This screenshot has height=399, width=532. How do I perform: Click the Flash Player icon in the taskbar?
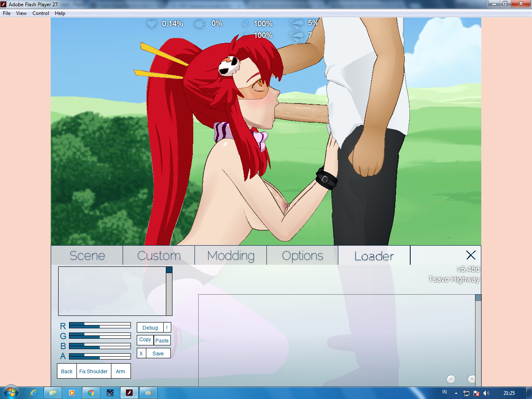[x=129, y=393]
